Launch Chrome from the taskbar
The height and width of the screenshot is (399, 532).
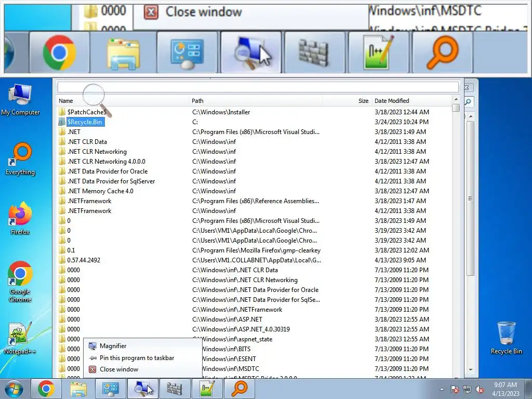pos(46,389)
